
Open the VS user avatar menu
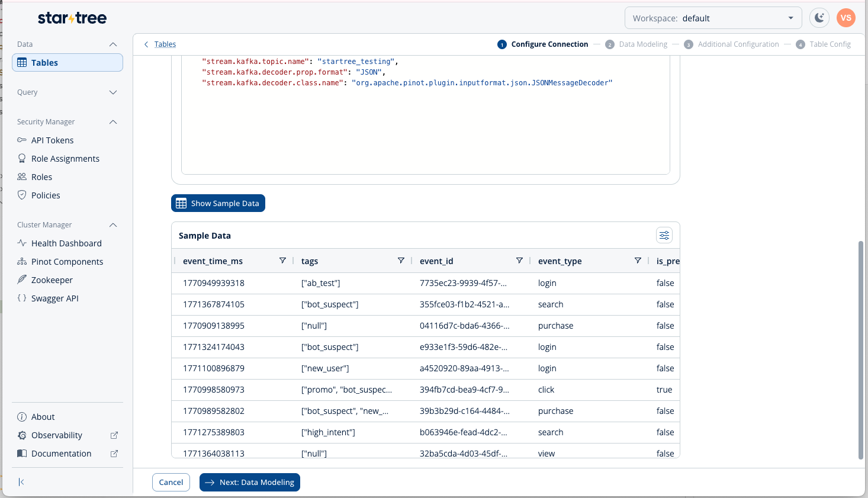point(846,18)
